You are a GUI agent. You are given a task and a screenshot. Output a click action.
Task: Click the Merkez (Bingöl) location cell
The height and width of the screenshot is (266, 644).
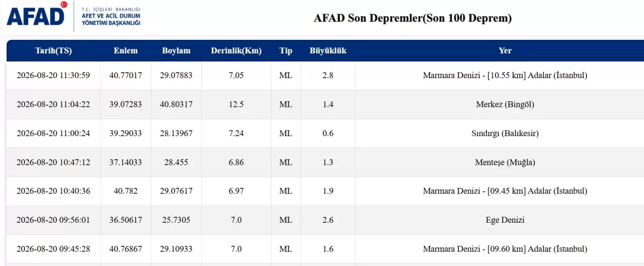[505, 104]
